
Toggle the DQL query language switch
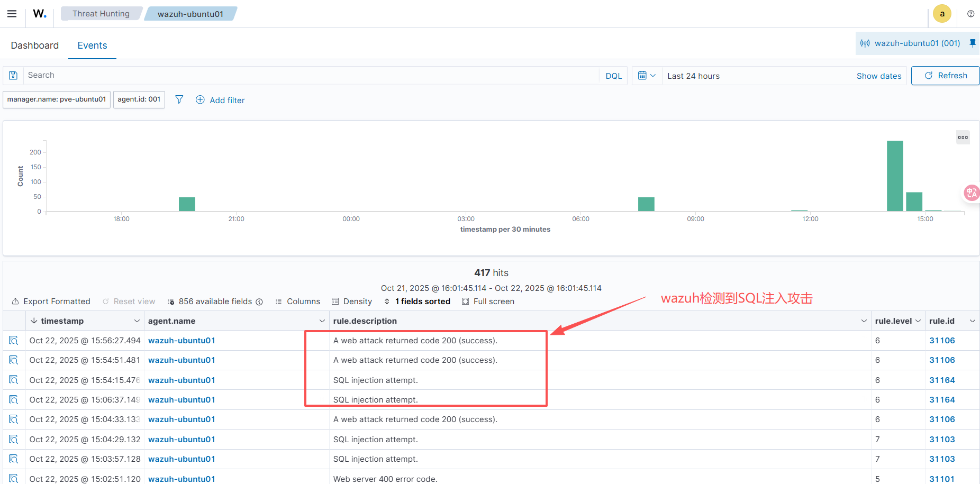[613, 76]
